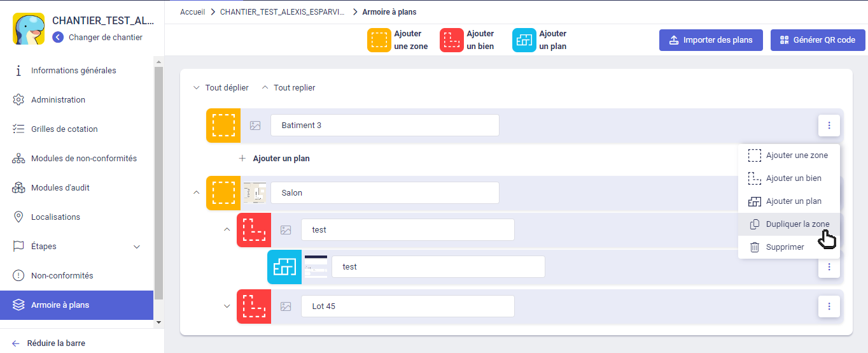The width and height of the screenshot is (868, 353).
Task: Click the yellow 'Ajouter une zone' toolbar icon
Action: point(379,40)
